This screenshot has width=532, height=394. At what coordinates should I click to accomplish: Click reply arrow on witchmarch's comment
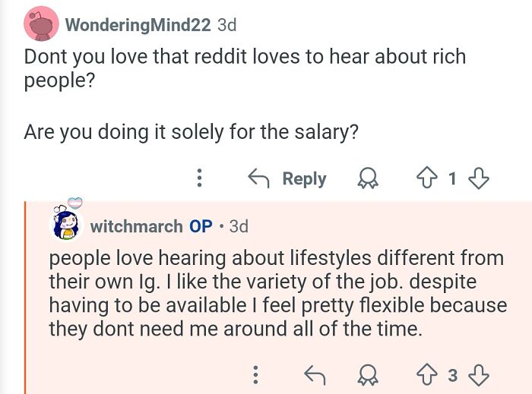click(x=313, y=374)
